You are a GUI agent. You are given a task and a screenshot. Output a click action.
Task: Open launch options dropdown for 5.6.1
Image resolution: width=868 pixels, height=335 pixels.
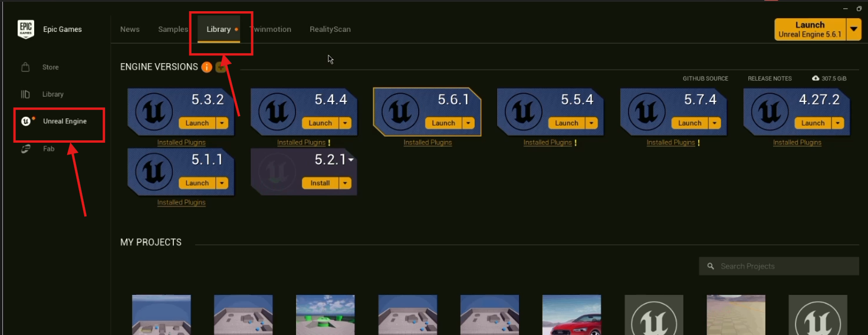(469, 123)
